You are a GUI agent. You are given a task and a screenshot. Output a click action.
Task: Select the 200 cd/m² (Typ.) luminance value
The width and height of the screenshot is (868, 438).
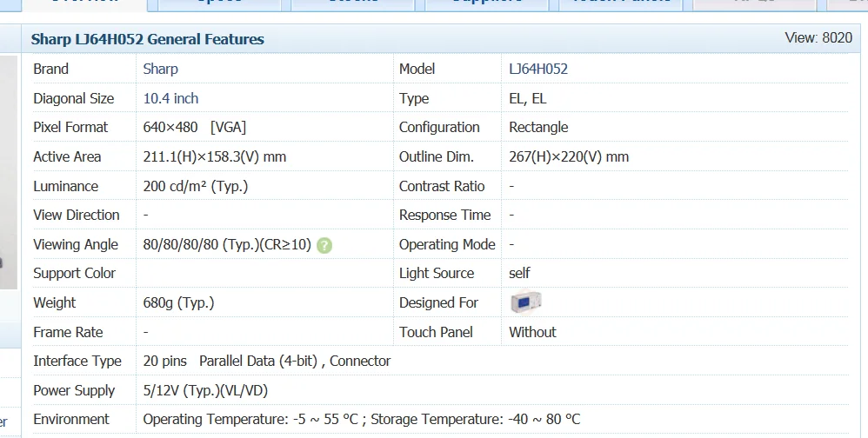click(196, 186)
